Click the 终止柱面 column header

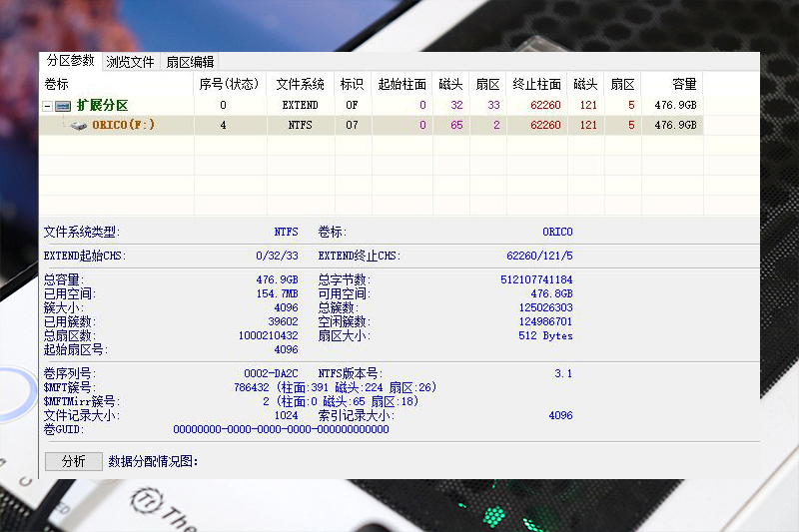click(x=536, y=84)
